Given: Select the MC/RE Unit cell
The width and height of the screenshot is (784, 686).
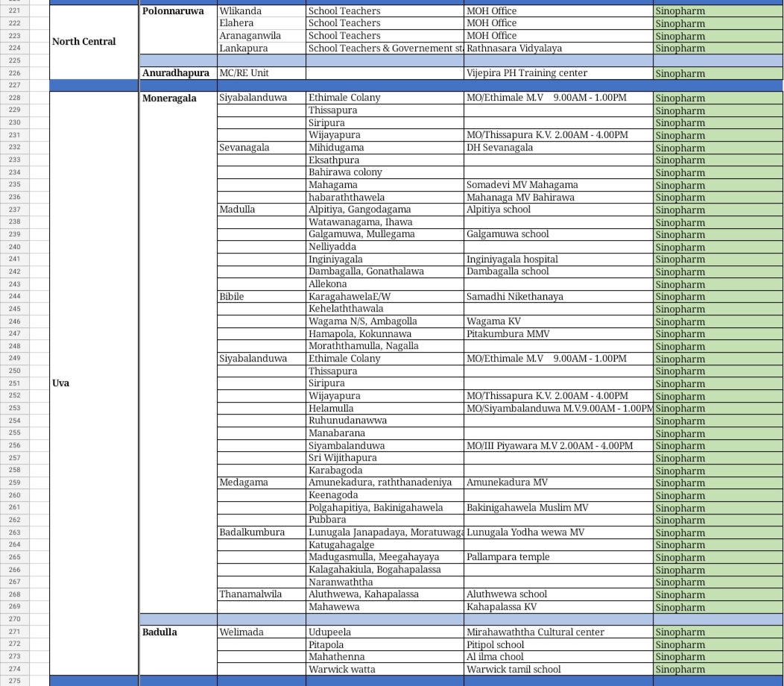Looking at the screenshot, I should tap(262, 73).
